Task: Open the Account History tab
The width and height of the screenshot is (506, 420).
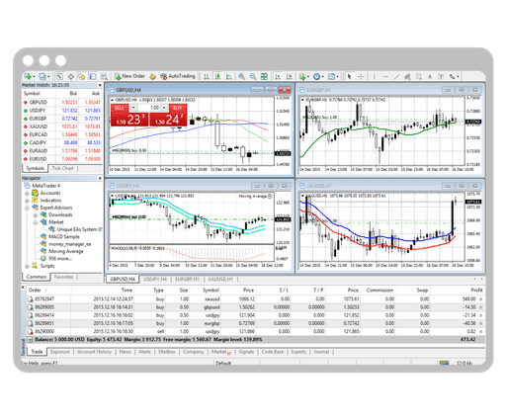Action: (94, 352)
